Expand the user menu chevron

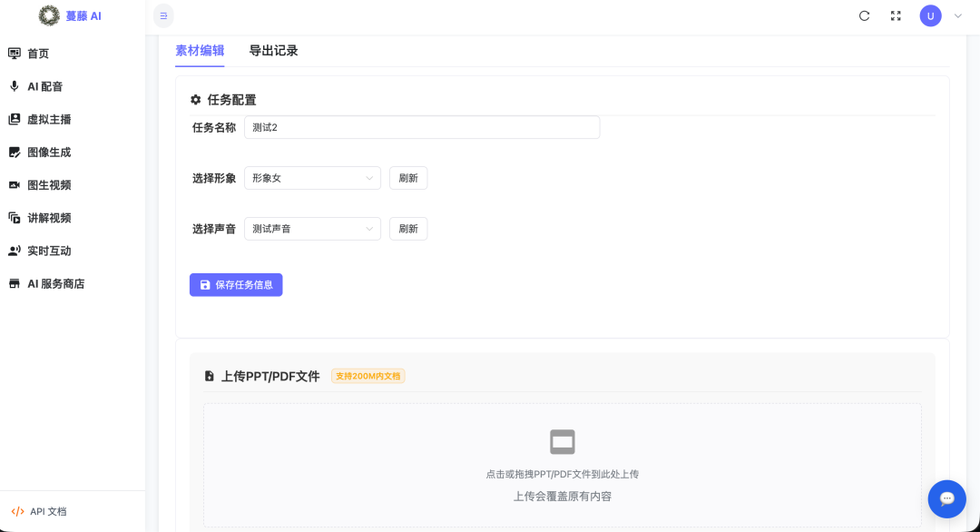tap(957, 16)
